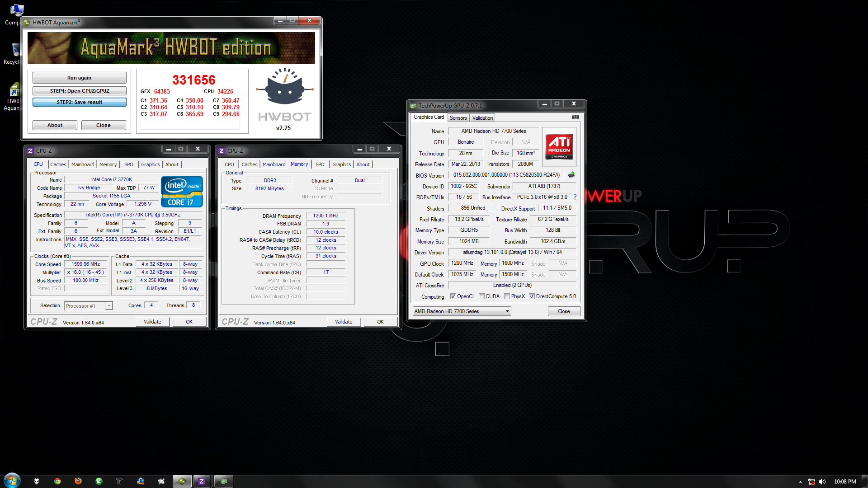This screenshot has height=488, width=868.
Task: Click OK in left CPU-Z window
Action: 189,322
